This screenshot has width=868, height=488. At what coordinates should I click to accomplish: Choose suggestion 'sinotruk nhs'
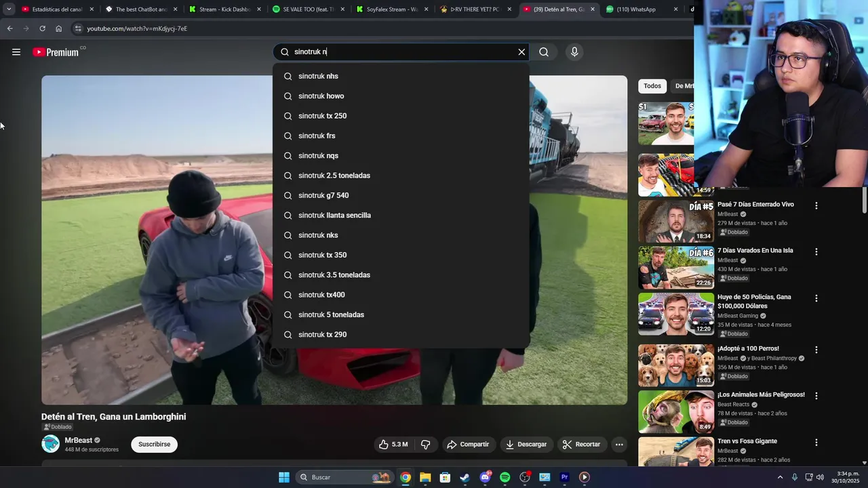click(x=401, y=76)
